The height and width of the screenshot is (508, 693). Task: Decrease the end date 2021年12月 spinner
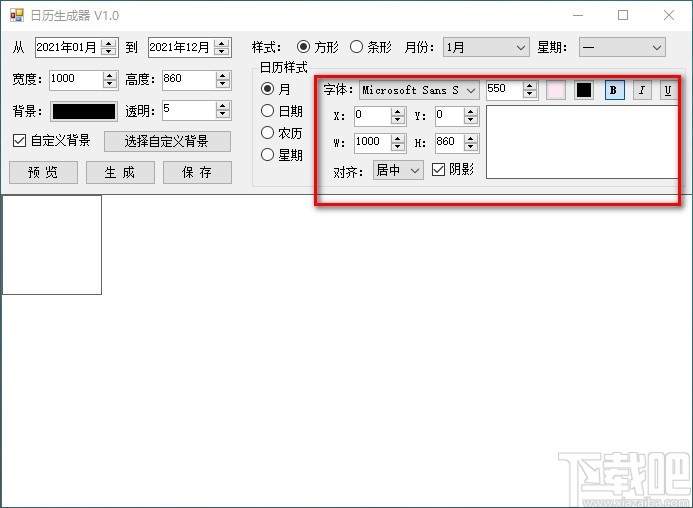(221, 51)
